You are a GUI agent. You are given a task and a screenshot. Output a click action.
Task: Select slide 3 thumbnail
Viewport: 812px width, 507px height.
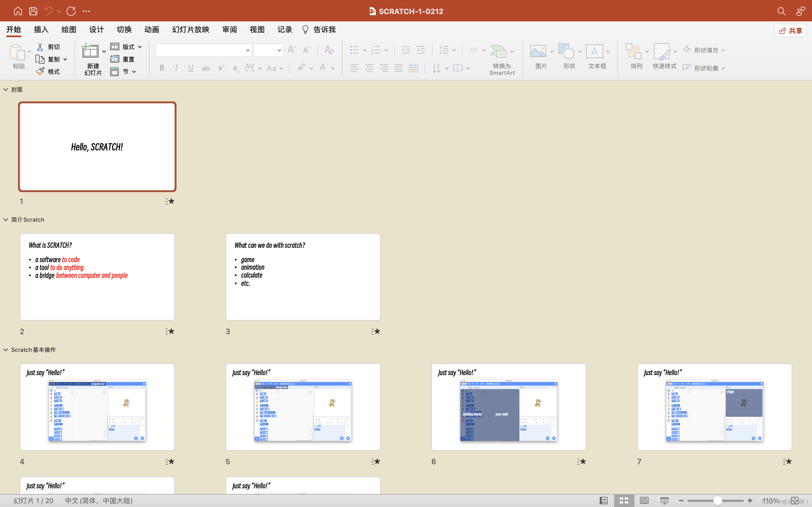pyautogui.click(x=303, y=277)
